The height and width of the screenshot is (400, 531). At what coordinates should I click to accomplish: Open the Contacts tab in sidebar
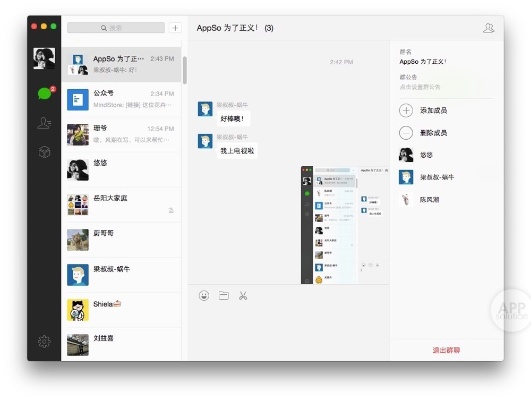(44, 123)
